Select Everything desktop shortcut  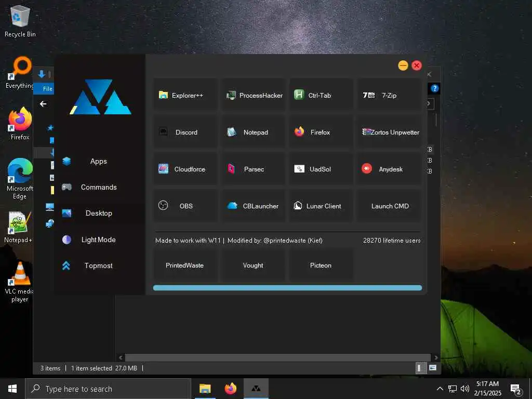[x=20, y=73]
